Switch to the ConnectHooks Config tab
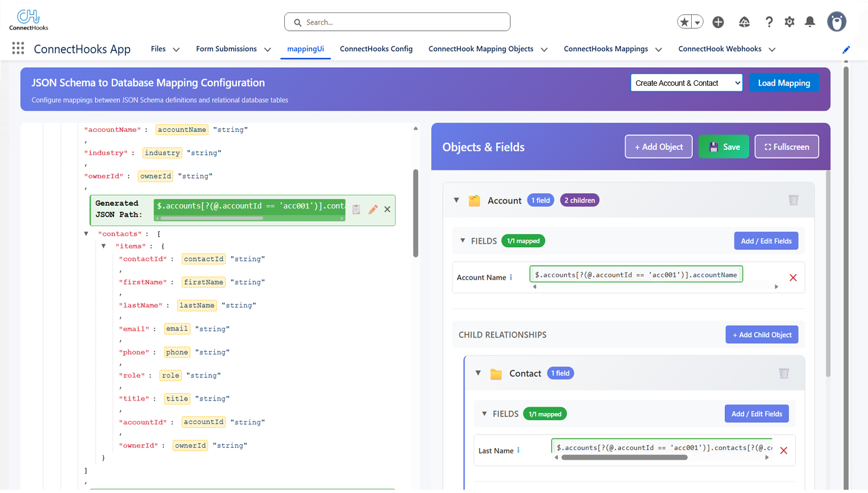 (376, 49)
